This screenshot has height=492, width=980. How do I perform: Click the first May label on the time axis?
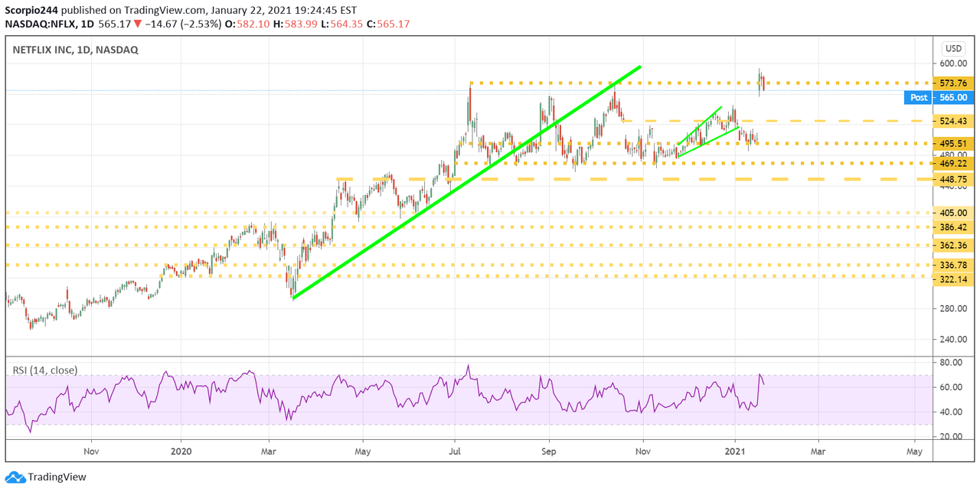point(363,452)
